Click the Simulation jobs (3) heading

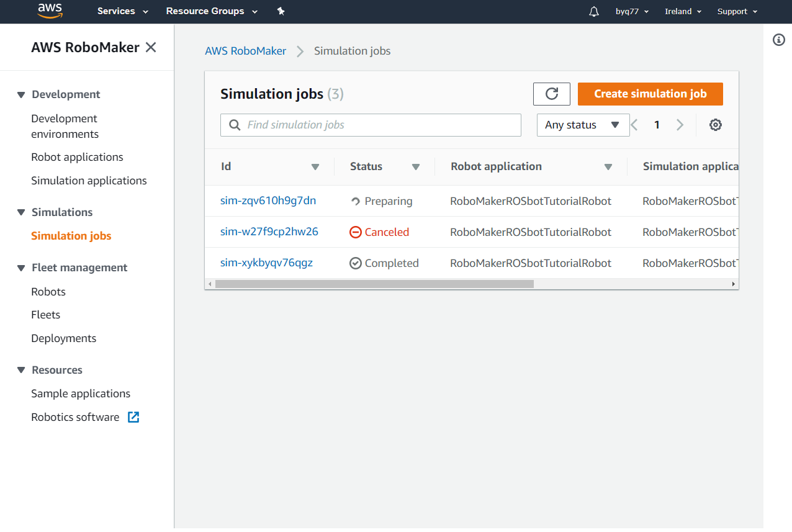[x=282, y=94]
